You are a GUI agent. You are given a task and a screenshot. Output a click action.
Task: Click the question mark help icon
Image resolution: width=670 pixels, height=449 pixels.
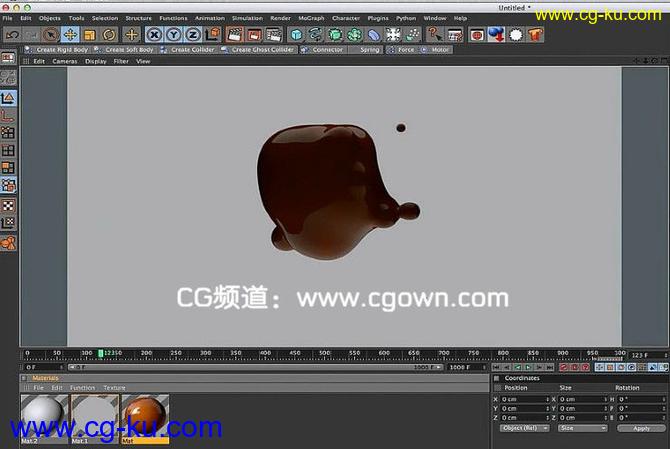coord(435,35)
